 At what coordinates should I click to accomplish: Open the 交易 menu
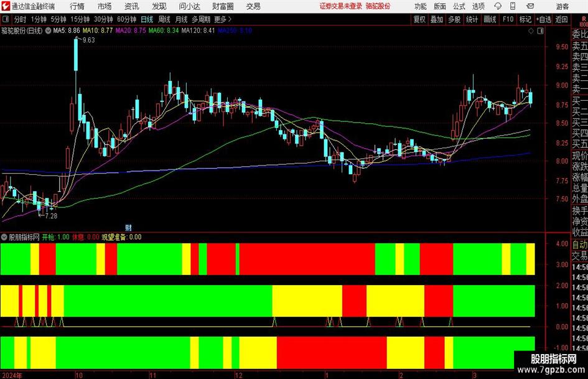point(253,6)
